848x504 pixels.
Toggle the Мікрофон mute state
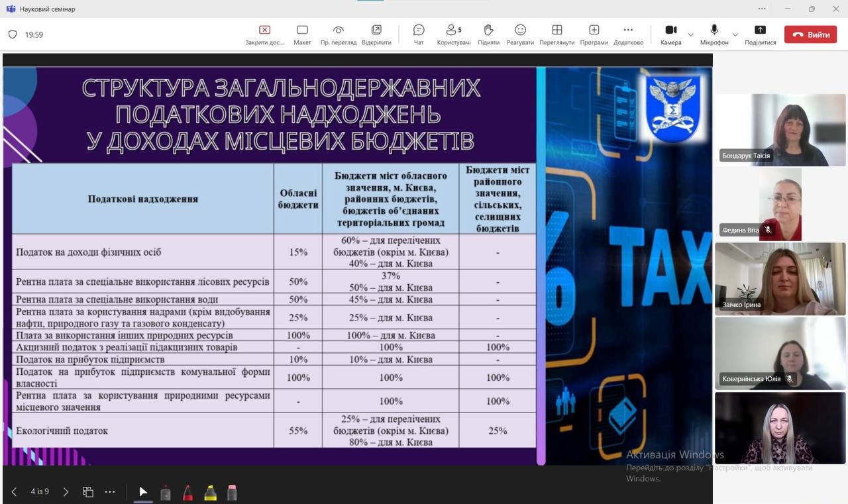click(x=714, y=34)
